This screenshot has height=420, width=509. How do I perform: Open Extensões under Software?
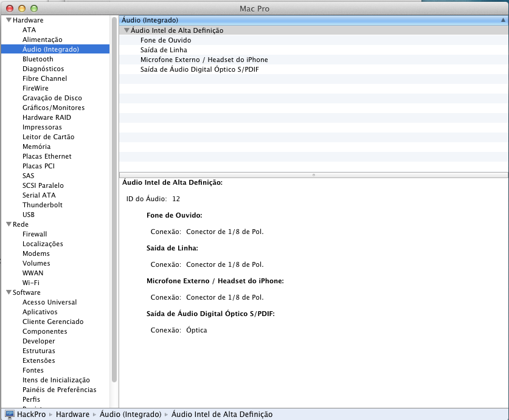pyautogui.click(x=38, y=360)
